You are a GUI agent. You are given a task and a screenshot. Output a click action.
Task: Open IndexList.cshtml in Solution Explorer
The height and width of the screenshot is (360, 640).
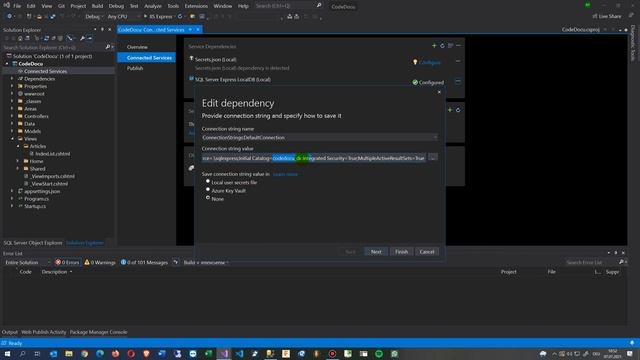pos(52,154)
